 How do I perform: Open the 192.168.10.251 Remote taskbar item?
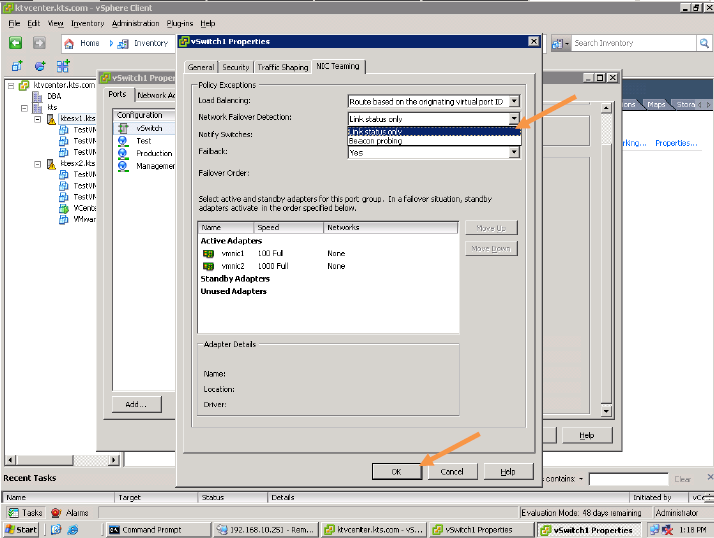click(265, 530)
